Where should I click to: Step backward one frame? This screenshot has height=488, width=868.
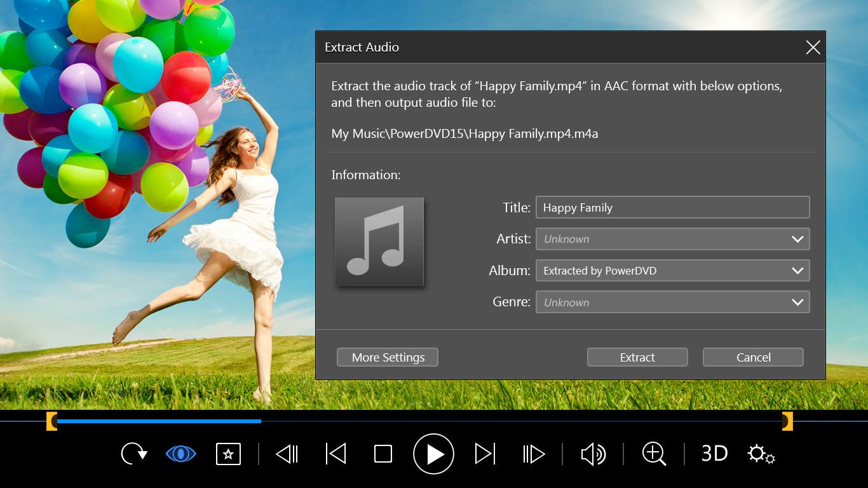(287, 454)
